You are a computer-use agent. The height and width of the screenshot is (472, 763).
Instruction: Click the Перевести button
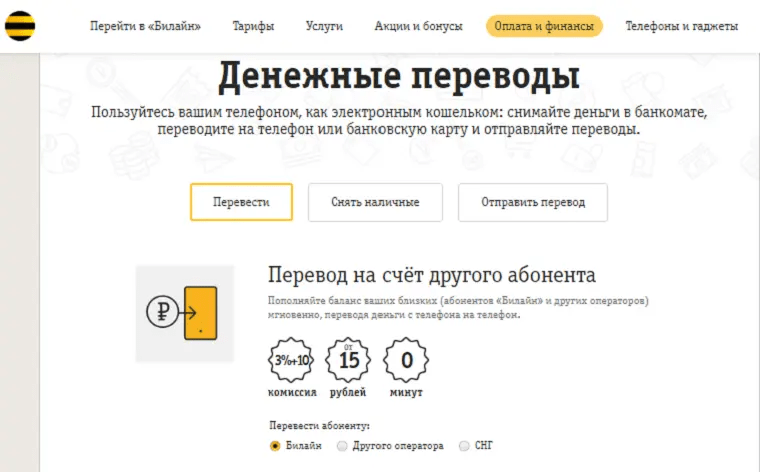[241, 202]
